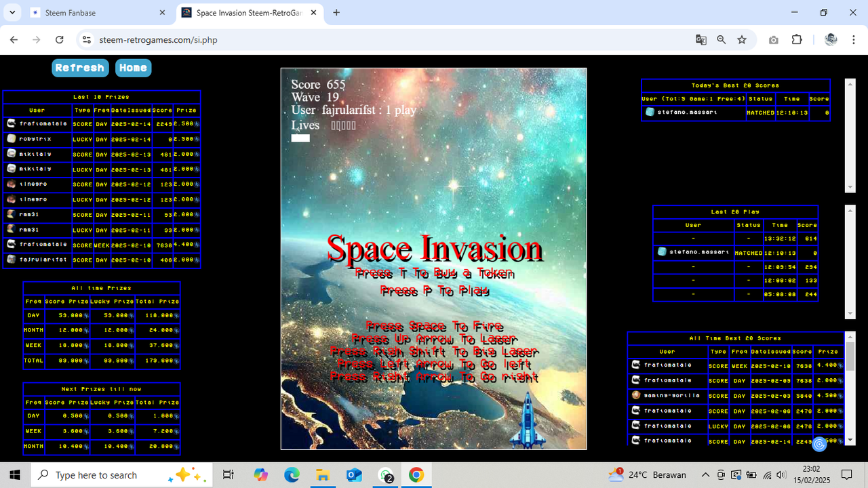Click the down arrow of Today's Best Scores scrollbar
The width and height of the screenshot is (868, 488).
click(850, 187)
